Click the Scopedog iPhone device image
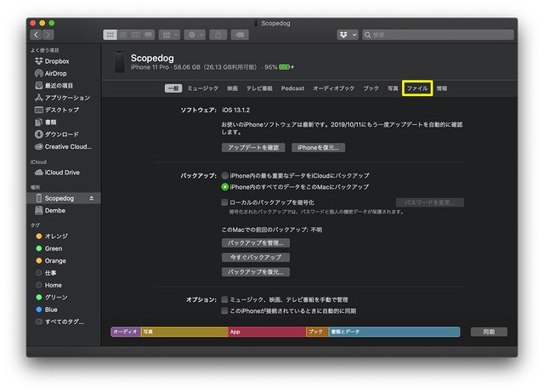The image size is (544, 392). point(119,61)
